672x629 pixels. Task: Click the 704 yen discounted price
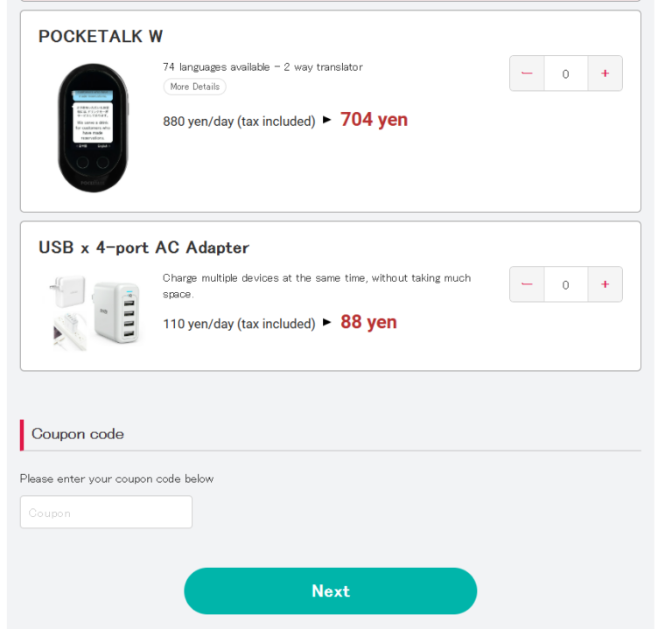(374, 120)
